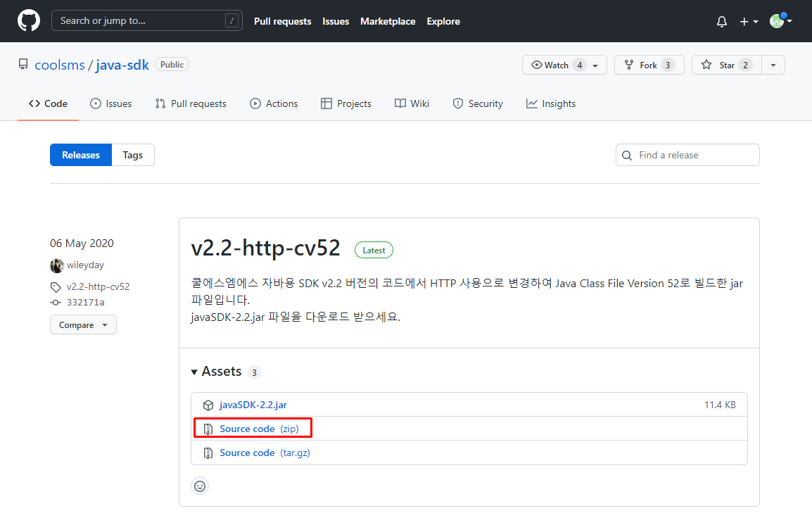812x518 pixels.
Task: Add a reaction with the smiley button
Action: click(200, 486)
